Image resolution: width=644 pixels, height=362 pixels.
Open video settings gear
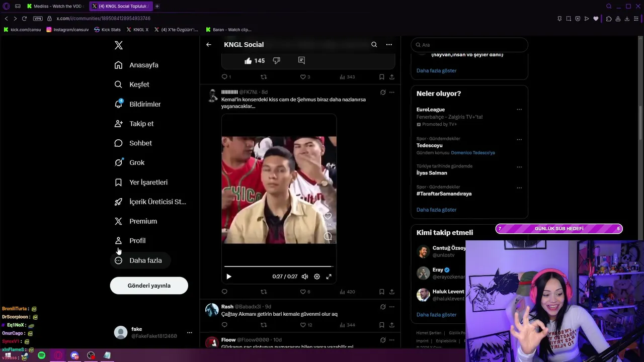click(x=317, y=277)
